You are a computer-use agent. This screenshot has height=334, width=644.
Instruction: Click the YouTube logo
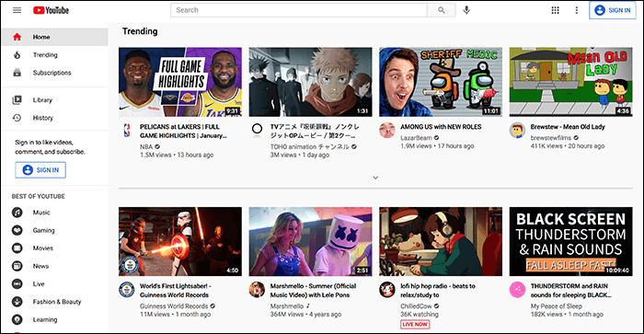coord(51,10)
